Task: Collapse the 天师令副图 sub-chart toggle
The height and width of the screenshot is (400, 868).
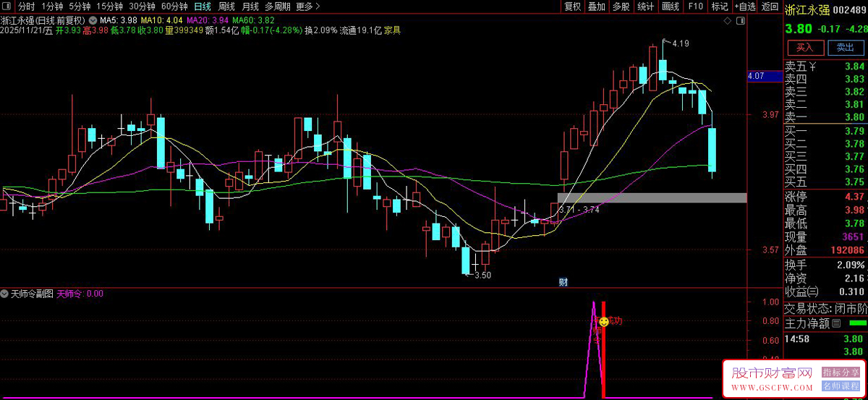Action: tap(5, 294)
